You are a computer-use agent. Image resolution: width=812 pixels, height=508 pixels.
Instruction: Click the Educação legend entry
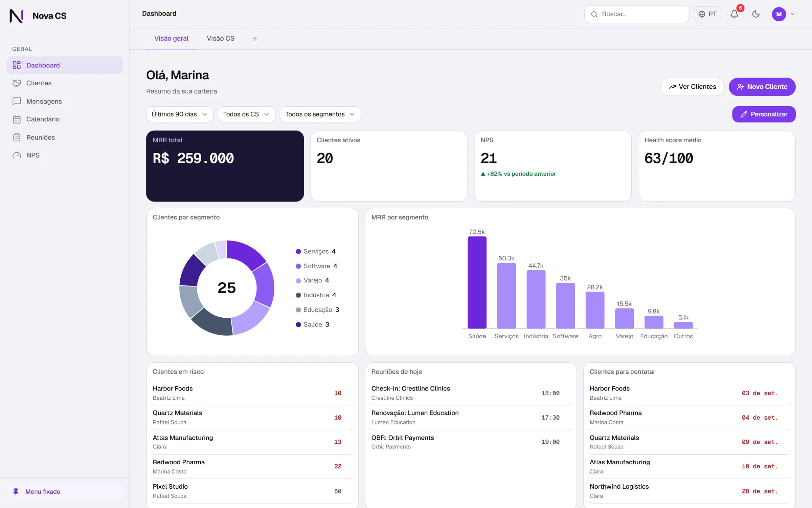317,310
